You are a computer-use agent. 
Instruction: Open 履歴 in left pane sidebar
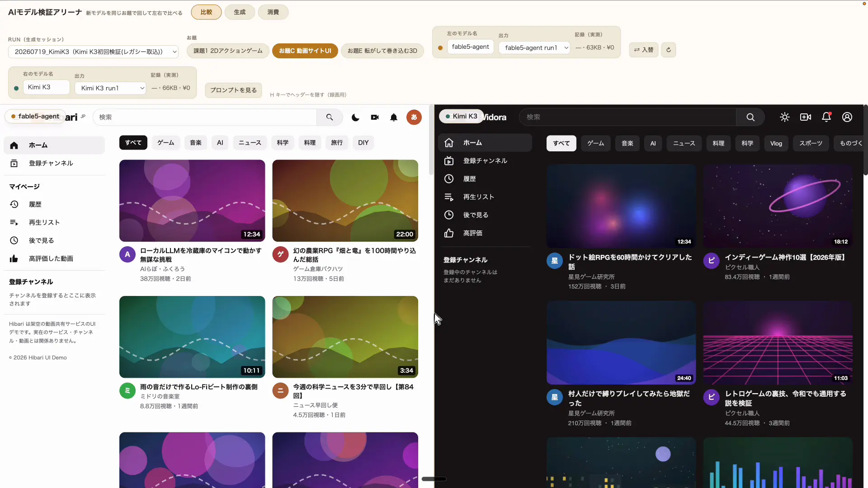[54, 204]
